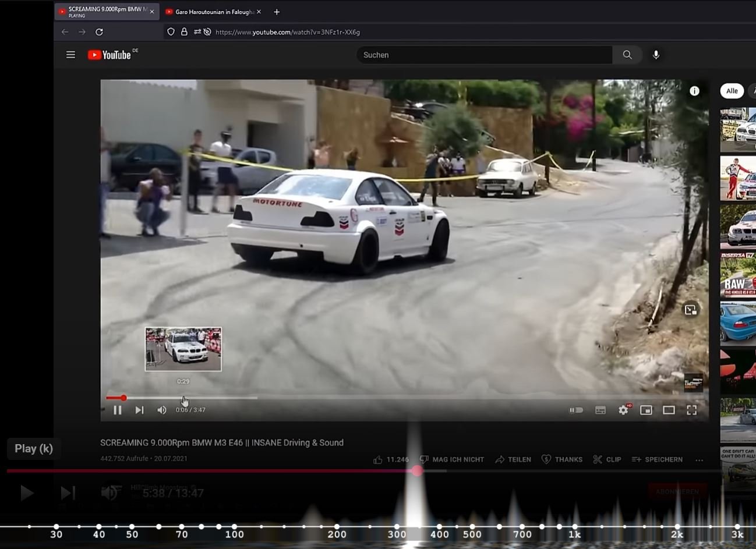Open the suggested video card icon on the video
The height and width of the screenshot is (549, 756).
691,310
